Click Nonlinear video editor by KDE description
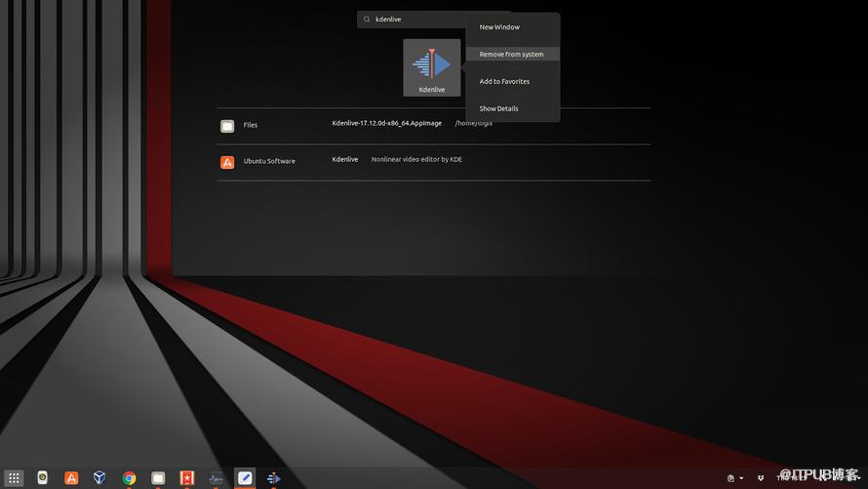Screen dimensions: 868x489 pos(416,159)
